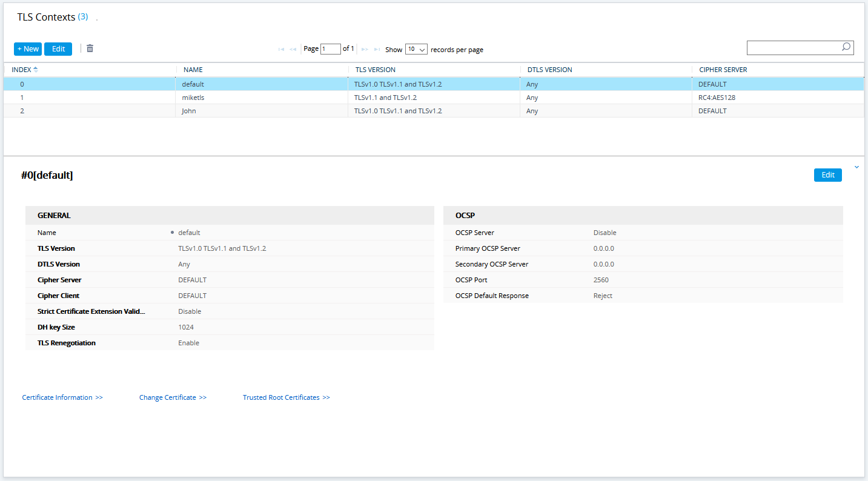Go to last page arrow

tap(377, 49)
